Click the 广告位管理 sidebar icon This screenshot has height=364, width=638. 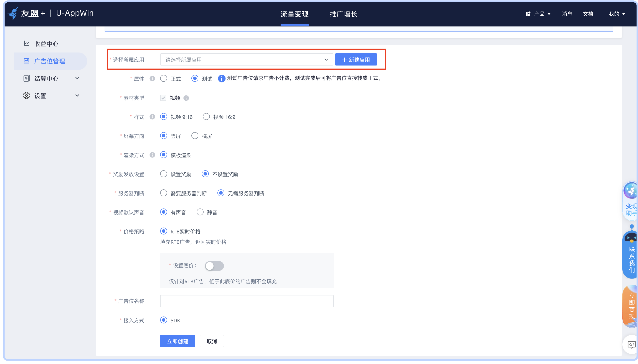click(26, 61)
